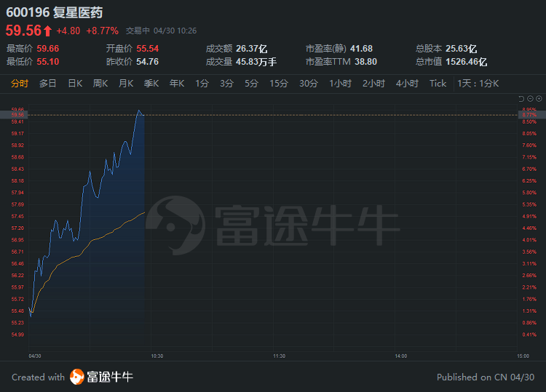Open the 1天 : 1分K range selector
Viewport: 546px width, 392px height.
pyautogui.click(x=478, y=84)
